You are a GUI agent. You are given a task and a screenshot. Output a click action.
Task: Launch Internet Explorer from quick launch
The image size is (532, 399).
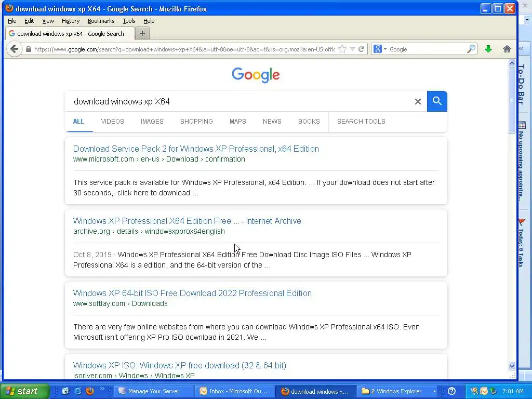tap(78, 391)
